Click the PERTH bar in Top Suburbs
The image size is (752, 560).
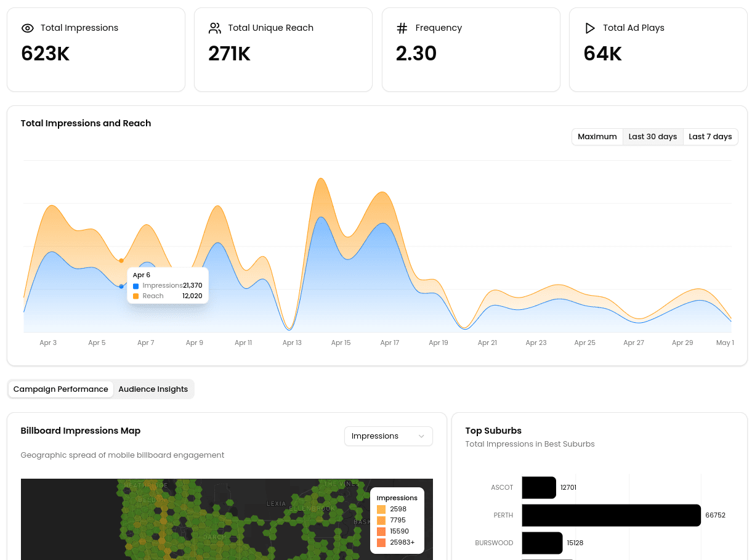point(610,515)
